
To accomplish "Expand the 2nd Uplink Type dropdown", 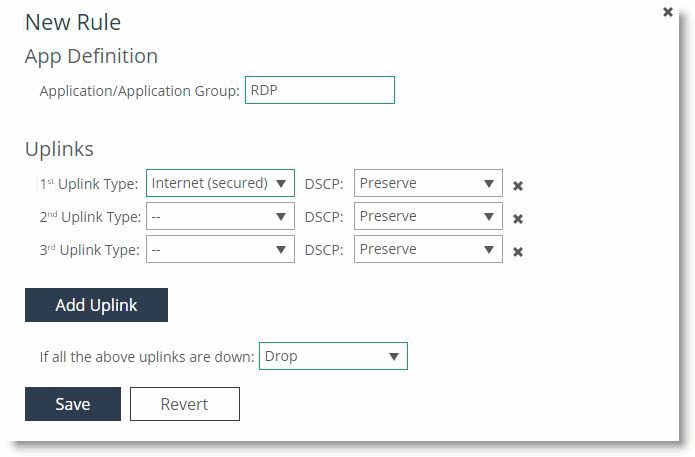I will [x=220, y=216].
